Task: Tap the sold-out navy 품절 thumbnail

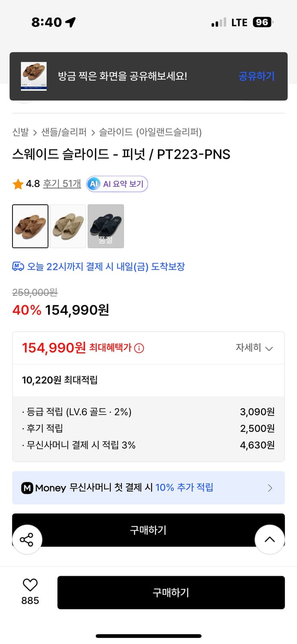Action: click(x=106, y=226)
